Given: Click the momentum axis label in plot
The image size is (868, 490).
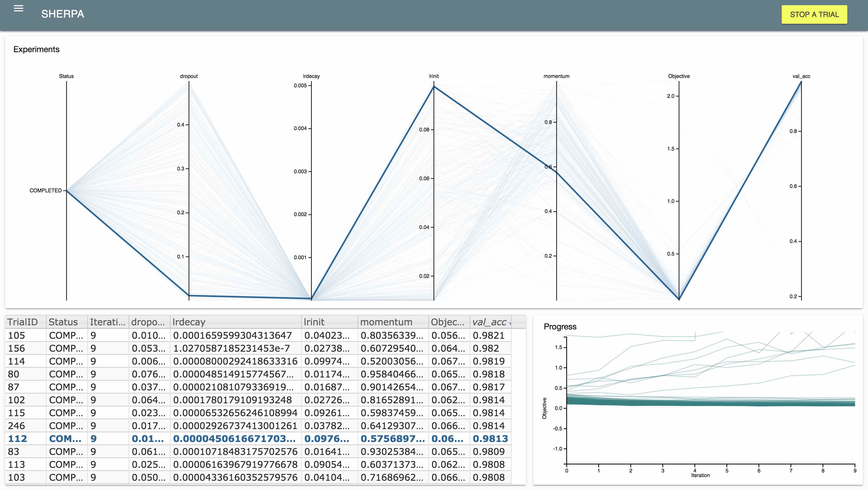Looking at the screenshot, I should click(x=556, y=76).
